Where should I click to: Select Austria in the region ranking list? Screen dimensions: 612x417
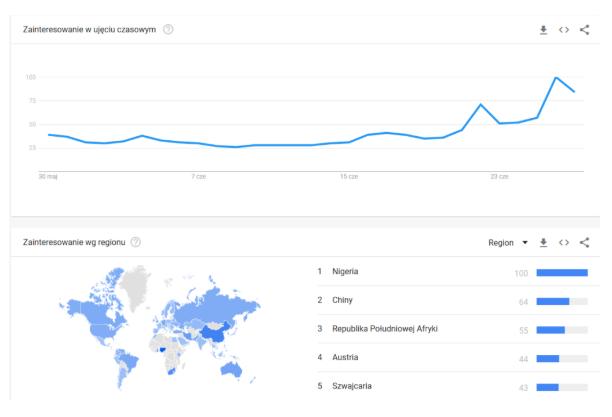coord(345,358)
